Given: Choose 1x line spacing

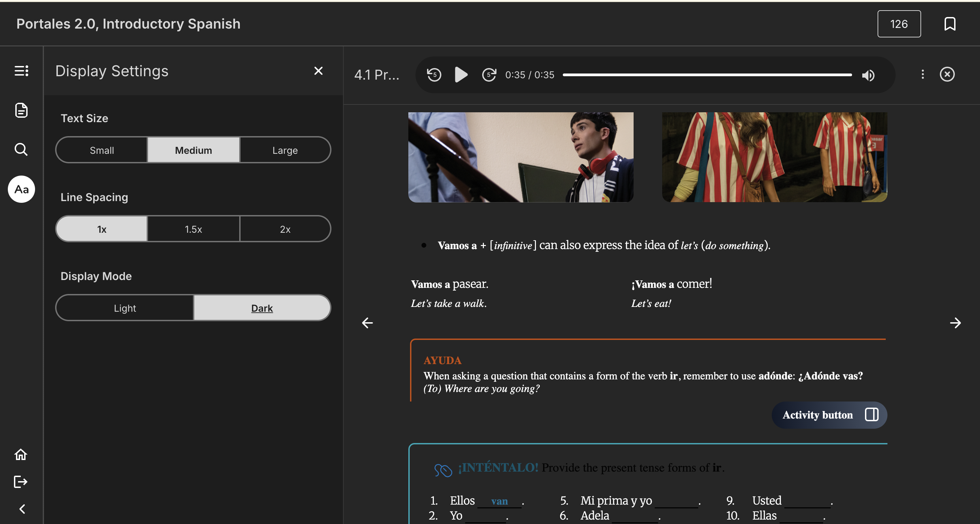Looking at the screenshot, I should 102,229.
